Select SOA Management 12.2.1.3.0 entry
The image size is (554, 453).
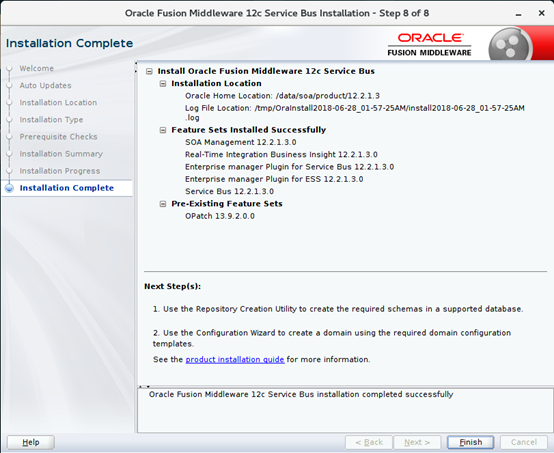(241, 142)
